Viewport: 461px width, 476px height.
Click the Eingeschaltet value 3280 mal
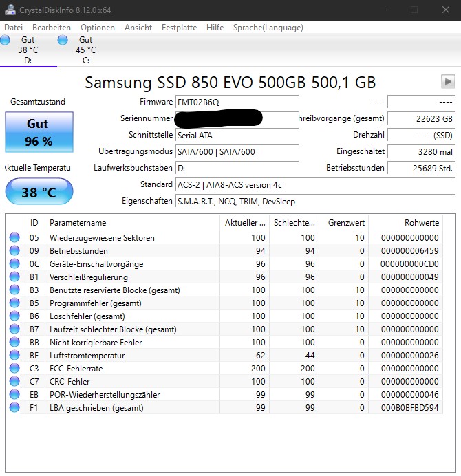(422, 151)
